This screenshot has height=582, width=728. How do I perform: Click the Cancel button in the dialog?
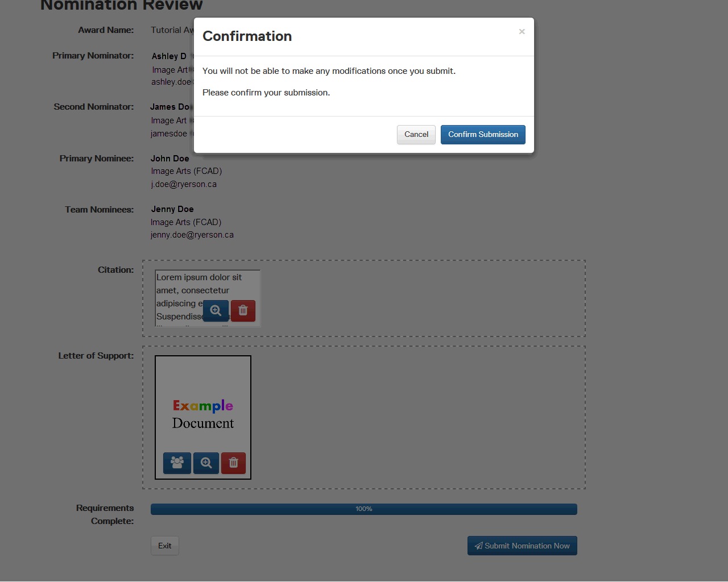[x=416, y=135]
